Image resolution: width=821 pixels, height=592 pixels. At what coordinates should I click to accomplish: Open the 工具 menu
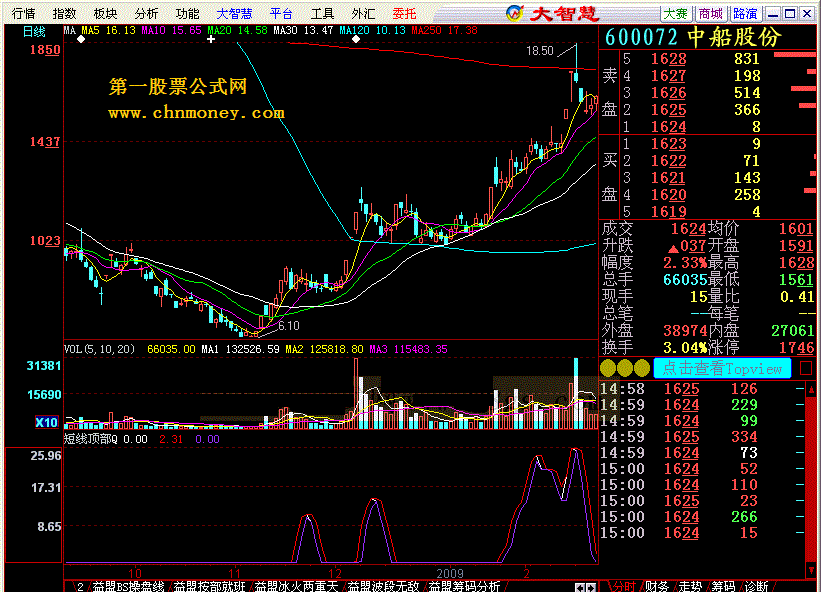[x=322, y=14]
